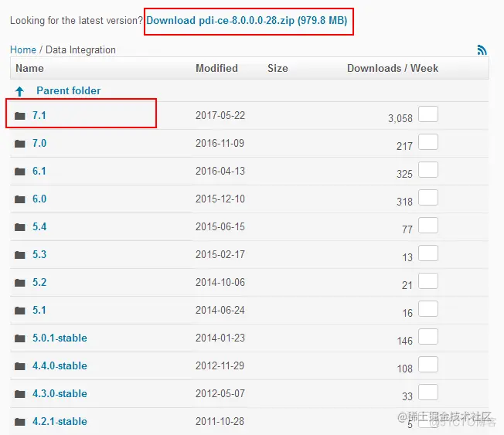Open the stats box in the 5.2 row

click(x=428, y=280)
